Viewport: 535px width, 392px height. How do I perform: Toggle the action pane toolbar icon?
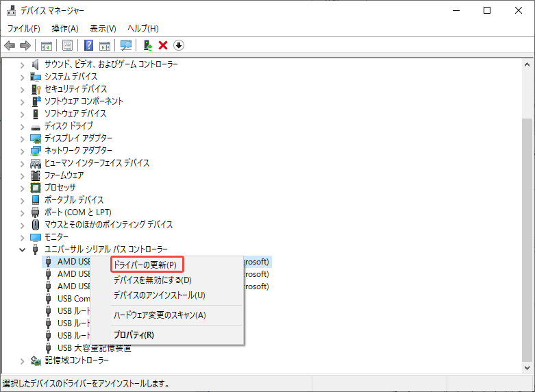[x=105, y=45]
